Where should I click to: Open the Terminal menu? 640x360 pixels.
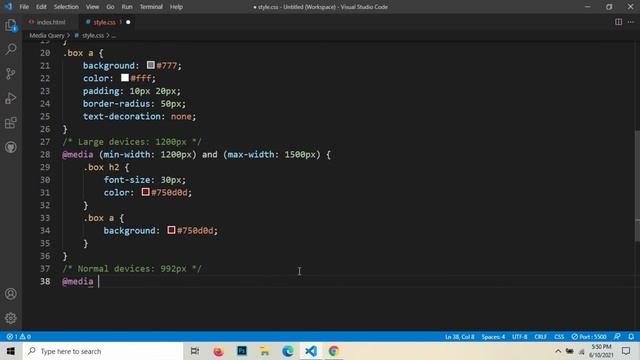(x=151, y=7)
